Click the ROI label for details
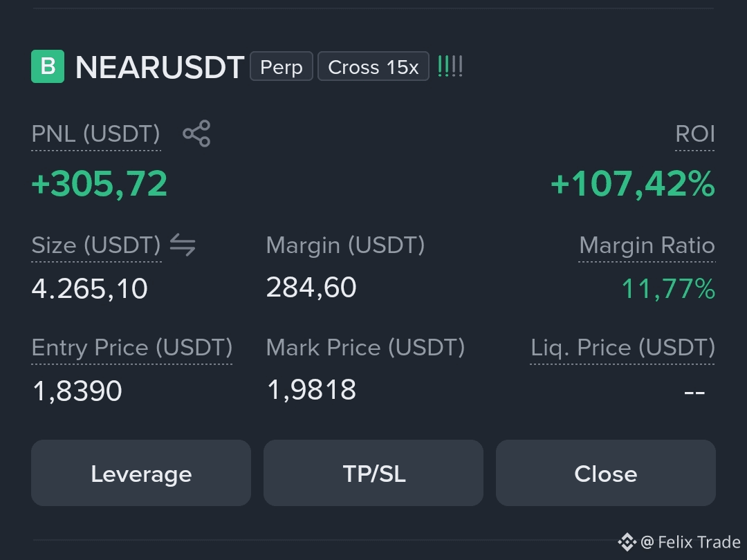Screen dimensions: 747x560 pyautogui.click(x=695, y=134)
